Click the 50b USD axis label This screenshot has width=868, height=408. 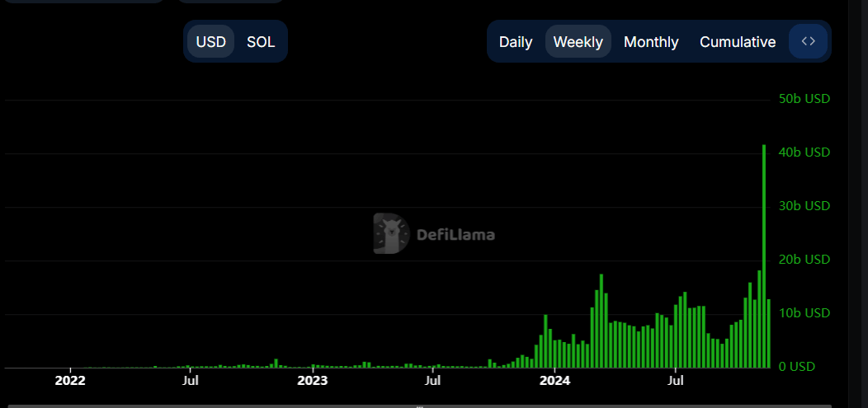tap(804, 99)
